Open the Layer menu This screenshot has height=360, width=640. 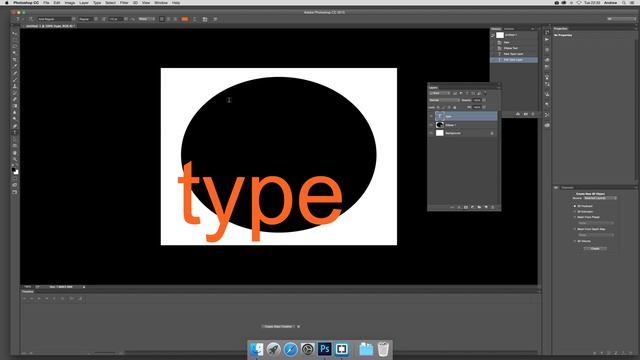pyautogui.click(x=84, y=2)
